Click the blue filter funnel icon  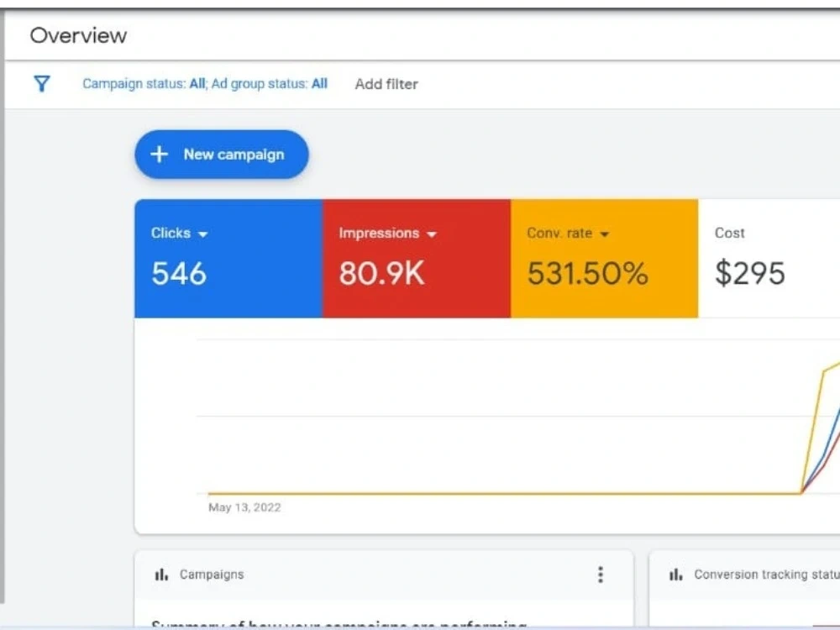click(x=42, y=83)
